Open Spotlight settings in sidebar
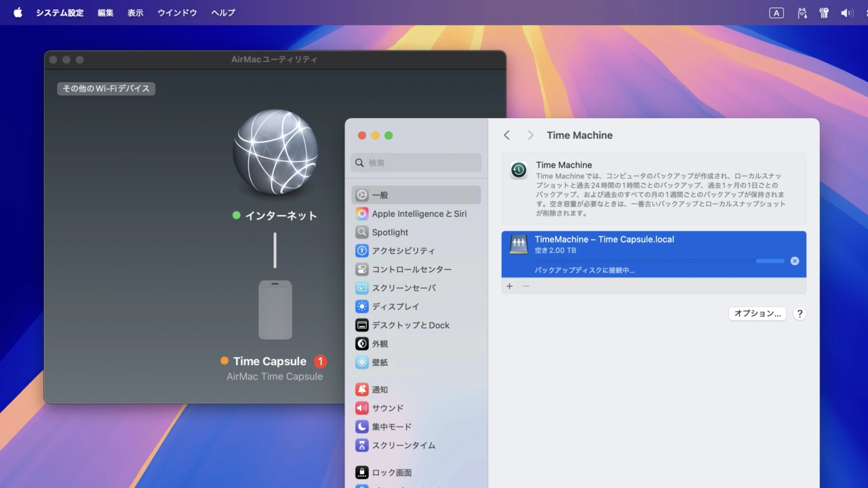 [390, 232]
